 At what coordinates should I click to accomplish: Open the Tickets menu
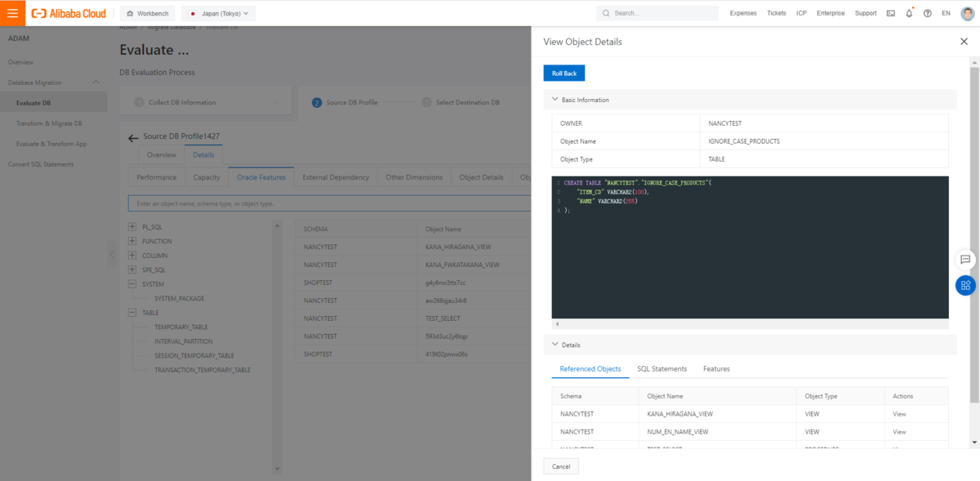click(x=777, y=13)
